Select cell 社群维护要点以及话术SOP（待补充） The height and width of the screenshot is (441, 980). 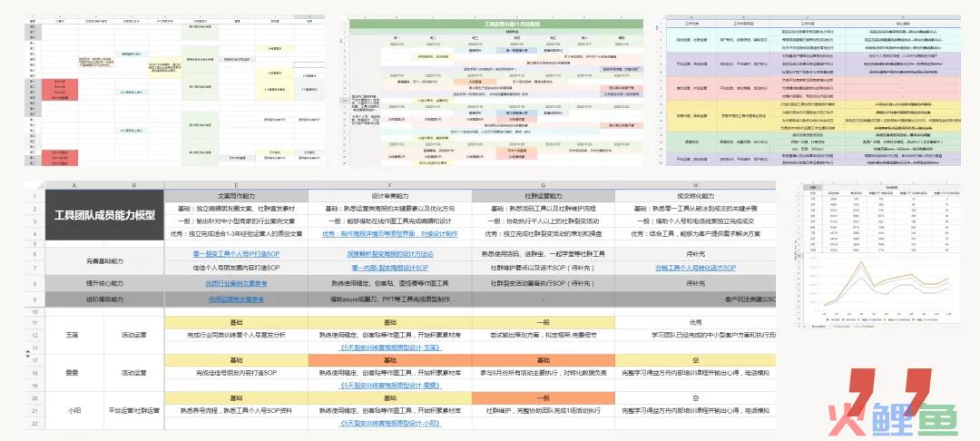[544, 268]
